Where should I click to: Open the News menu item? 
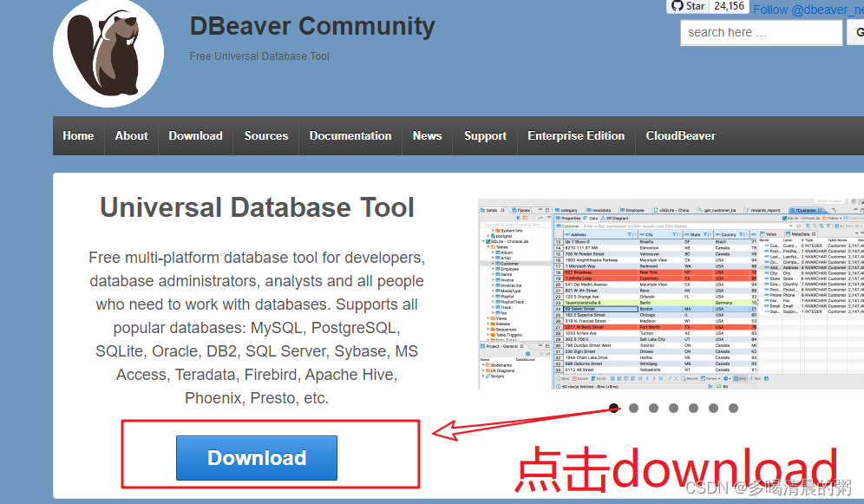click(x=428, y=135)
